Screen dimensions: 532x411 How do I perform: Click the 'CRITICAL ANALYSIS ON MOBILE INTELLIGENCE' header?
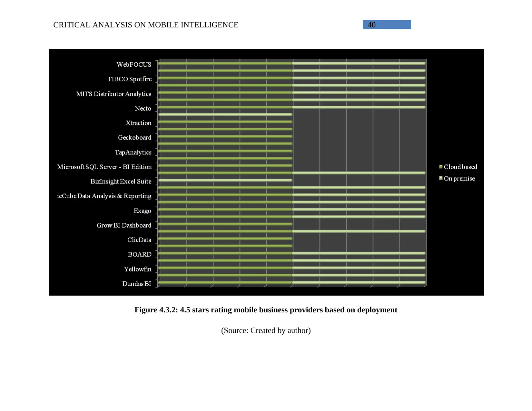(146, 25)
